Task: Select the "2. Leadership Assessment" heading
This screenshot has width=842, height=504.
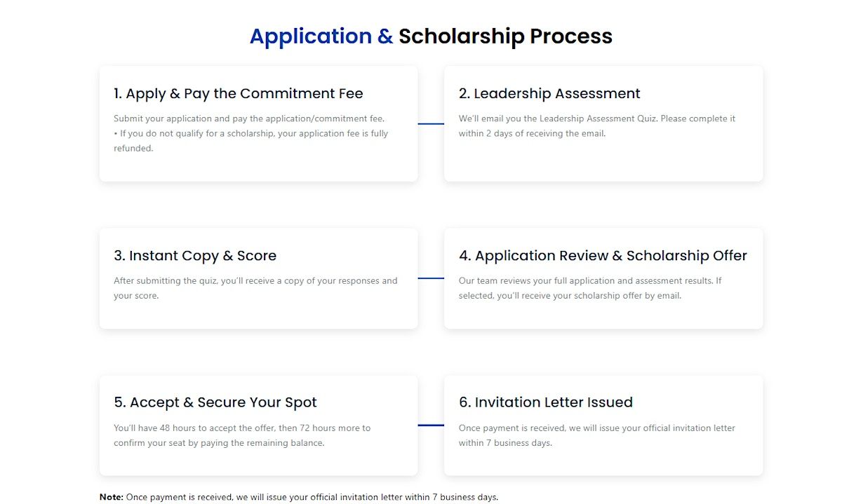Action: tap(549, 94)
